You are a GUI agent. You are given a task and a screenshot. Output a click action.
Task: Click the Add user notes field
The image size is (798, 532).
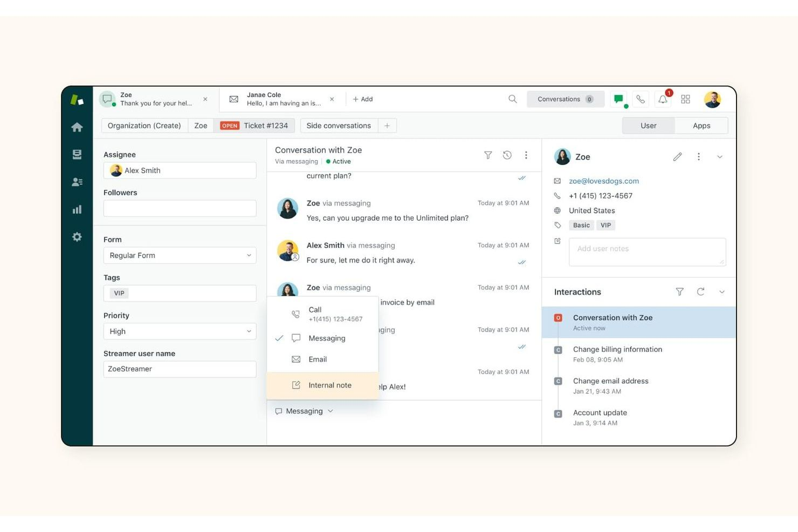pos(647,251)
